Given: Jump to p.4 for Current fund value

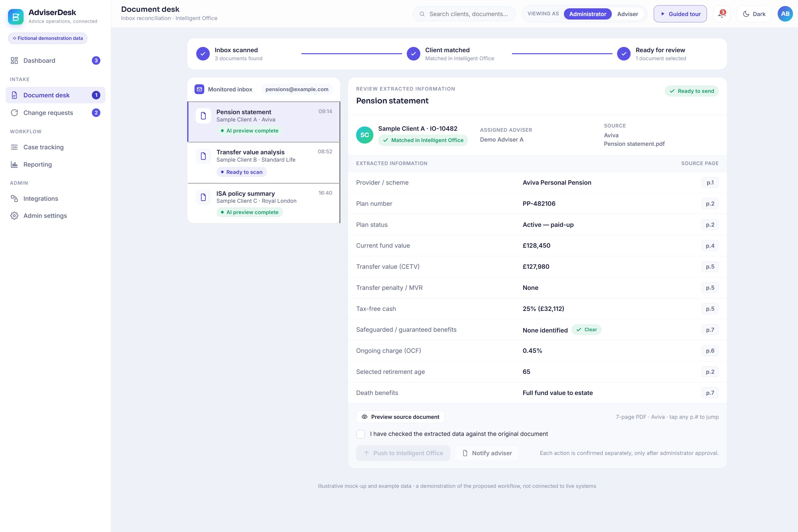Looking at the screenshot, I should click(x=710, y=246).
